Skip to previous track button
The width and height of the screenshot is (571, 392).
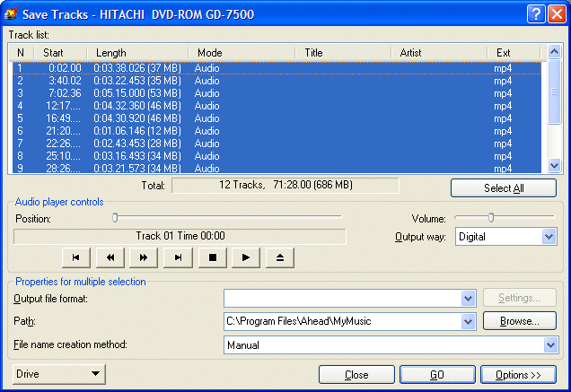76,257
